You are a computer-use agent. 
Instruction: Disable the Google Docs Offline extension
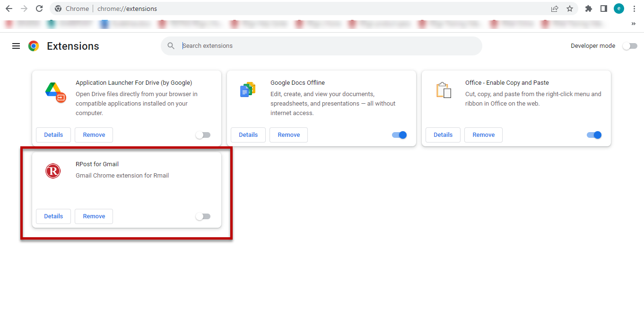399,135
